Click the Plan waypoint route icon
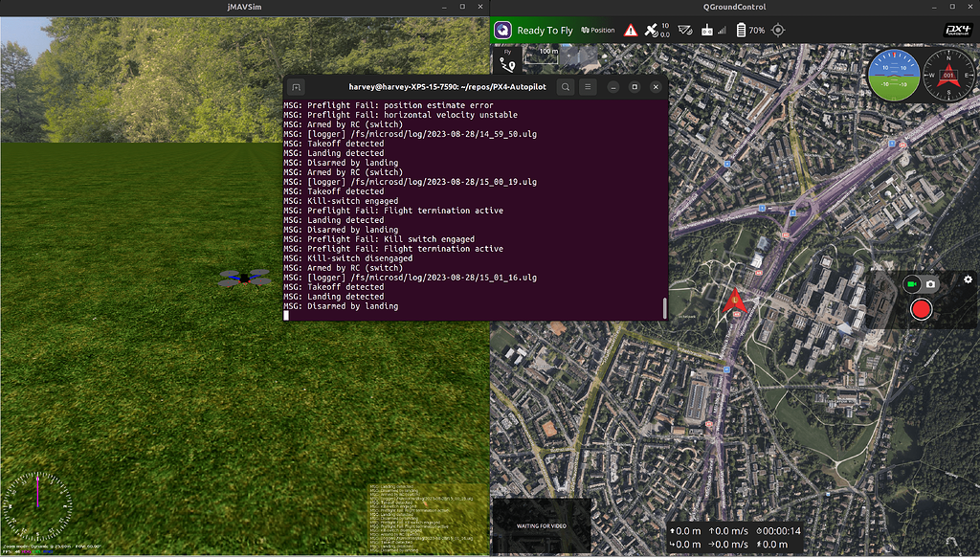Screen dimensions: 980x558 coord(506,64)
